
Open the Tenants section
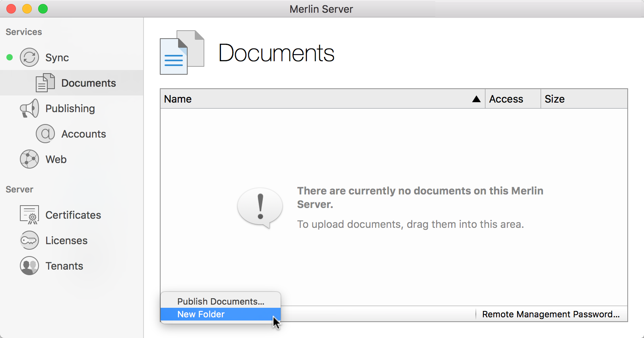pyautogui.click(x=72, y=266)
